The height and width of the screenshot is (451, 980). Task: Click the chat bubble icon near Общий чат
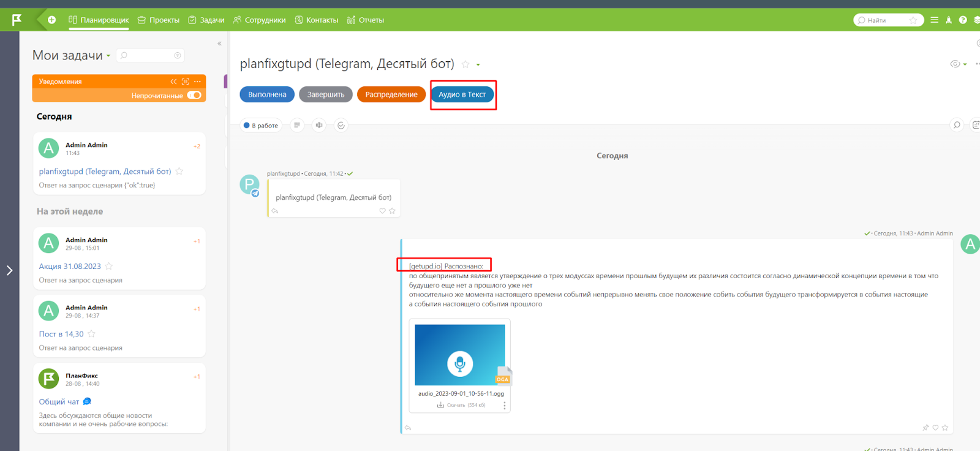click(x=87, y=401)
